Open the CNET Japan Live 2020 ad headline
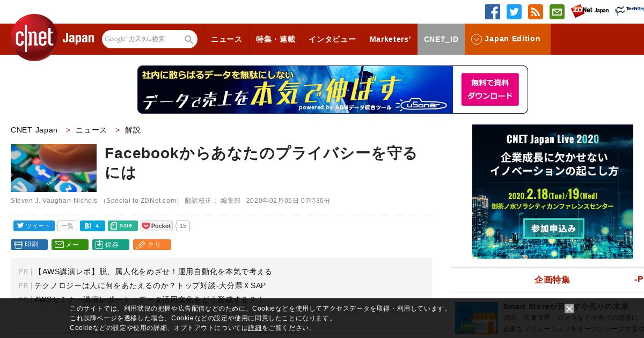The height and width of the screenshot is (338, 644). coord(553,139)
